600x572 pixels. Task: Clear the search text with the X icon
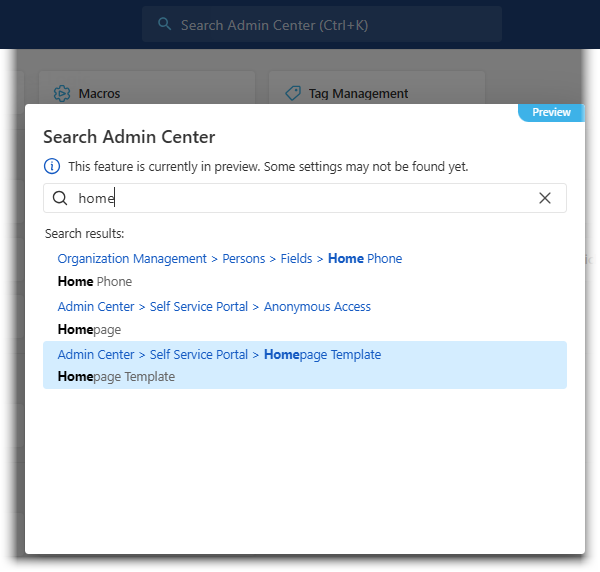545,198
